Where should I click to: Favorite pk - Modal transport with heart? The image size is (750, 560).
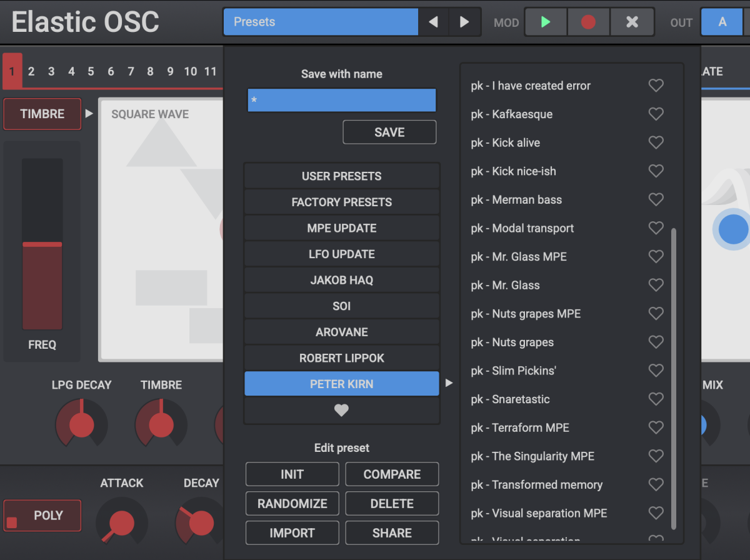656,228
